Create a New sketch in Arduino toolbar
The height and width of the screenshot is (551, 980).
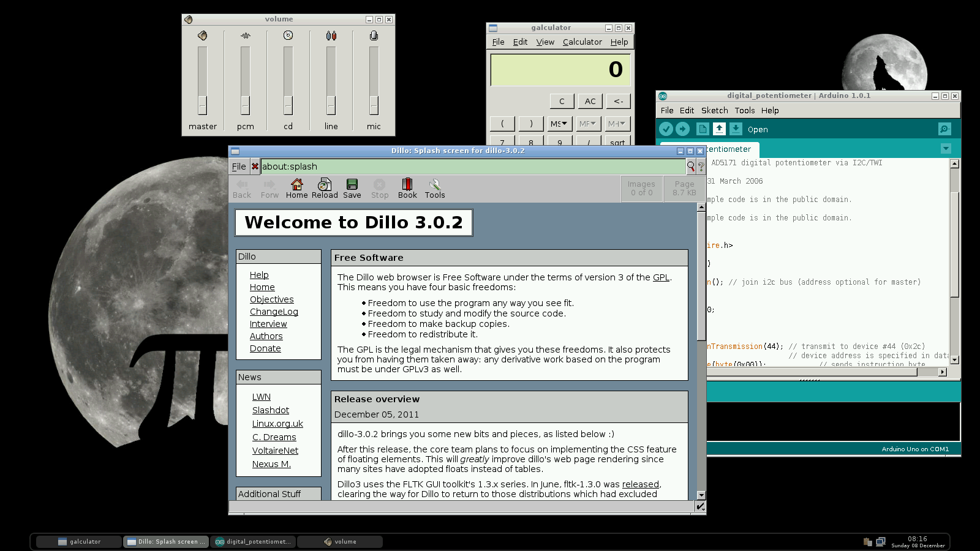(703, 129)
